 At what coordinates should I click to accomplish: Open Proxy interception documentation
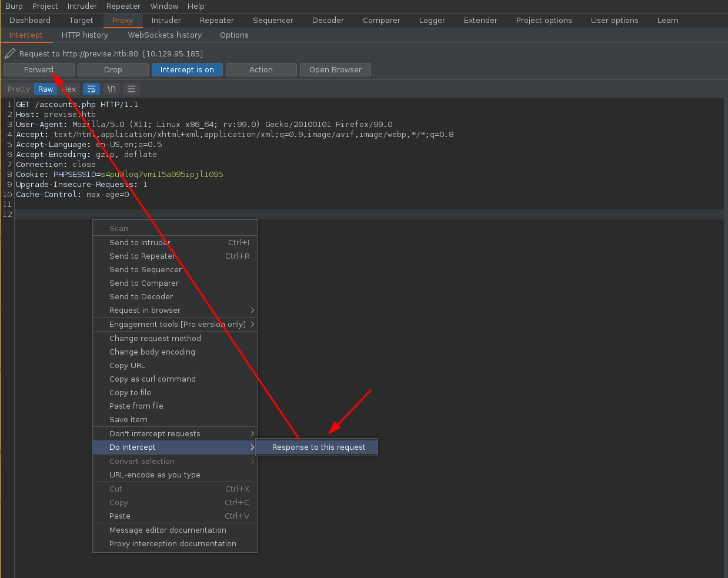[175, 544]
